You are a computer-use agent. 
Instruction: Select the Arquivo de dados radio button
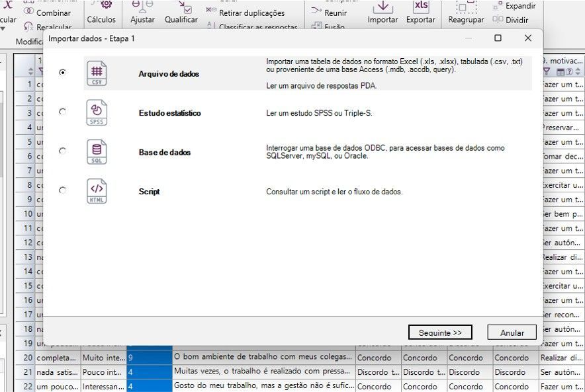coord(63,72)
